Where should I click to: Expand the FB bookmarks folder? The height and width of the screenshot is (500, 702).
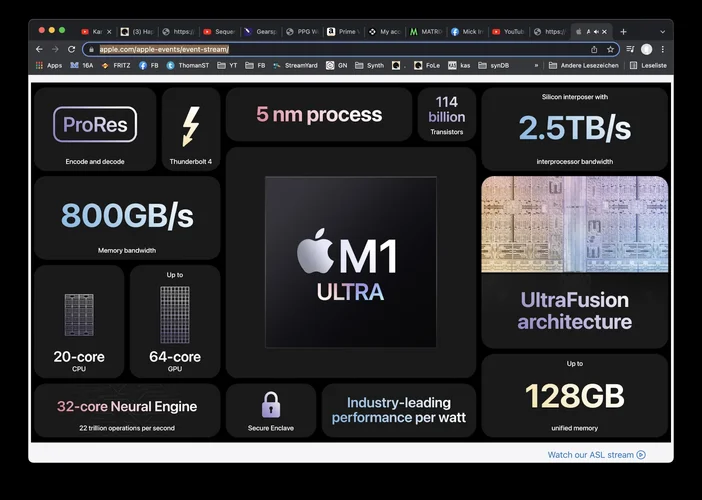255,65
